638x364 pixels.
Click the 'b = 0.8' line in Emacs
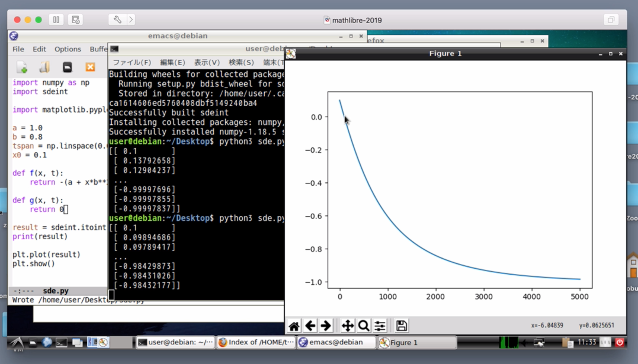(x=28, y=137)
